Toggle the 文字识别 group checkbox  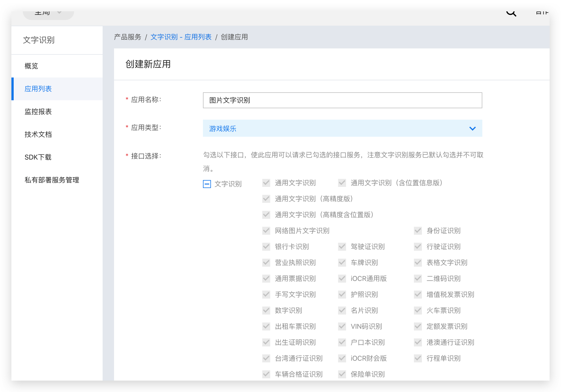207,184
